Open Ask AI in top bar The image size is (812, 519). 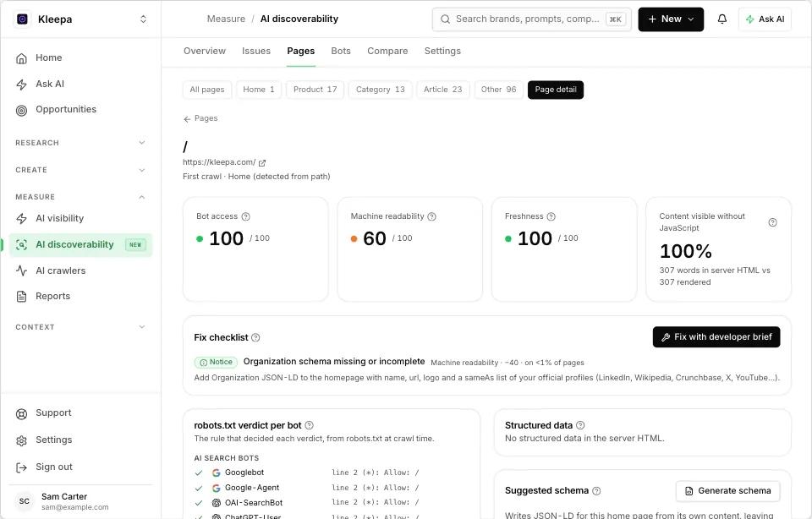(x=765, y=19)
